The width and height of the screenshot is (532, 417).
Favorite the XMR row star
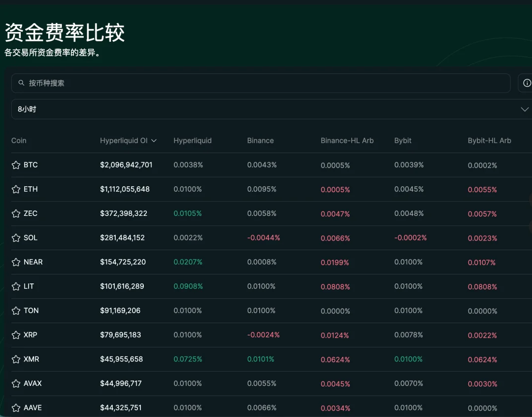tap(16, 359)
